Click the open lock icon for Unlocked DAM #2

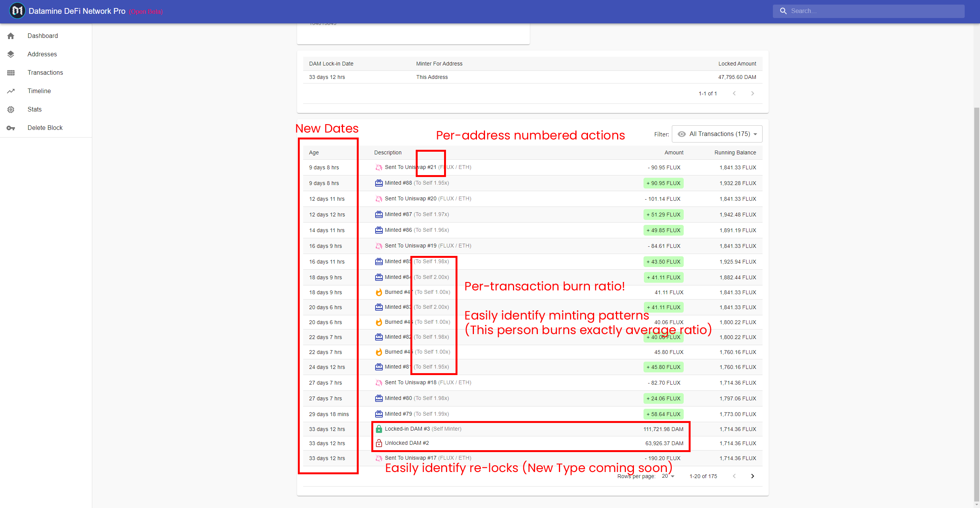point(379,443)
